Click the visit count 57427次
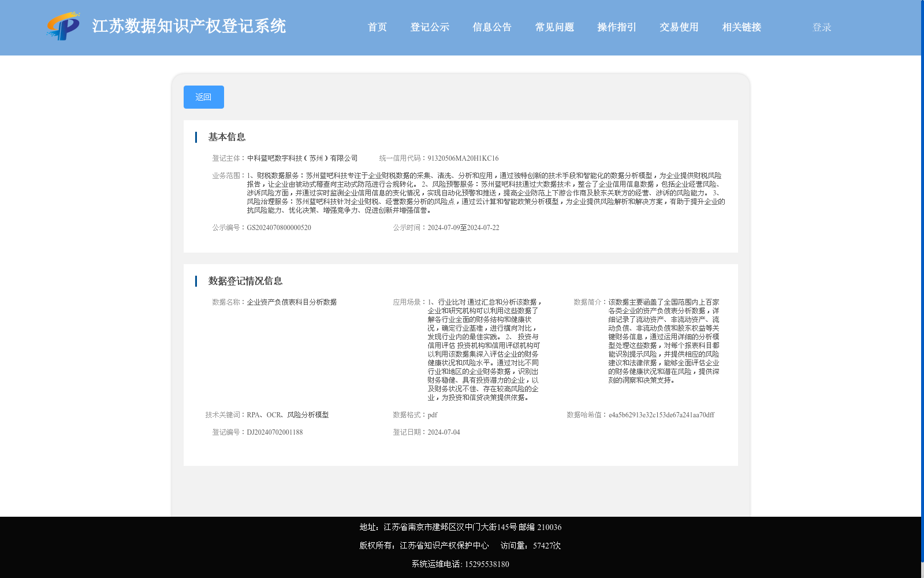This screenshot has height=578, width=924. click(547, 546)
